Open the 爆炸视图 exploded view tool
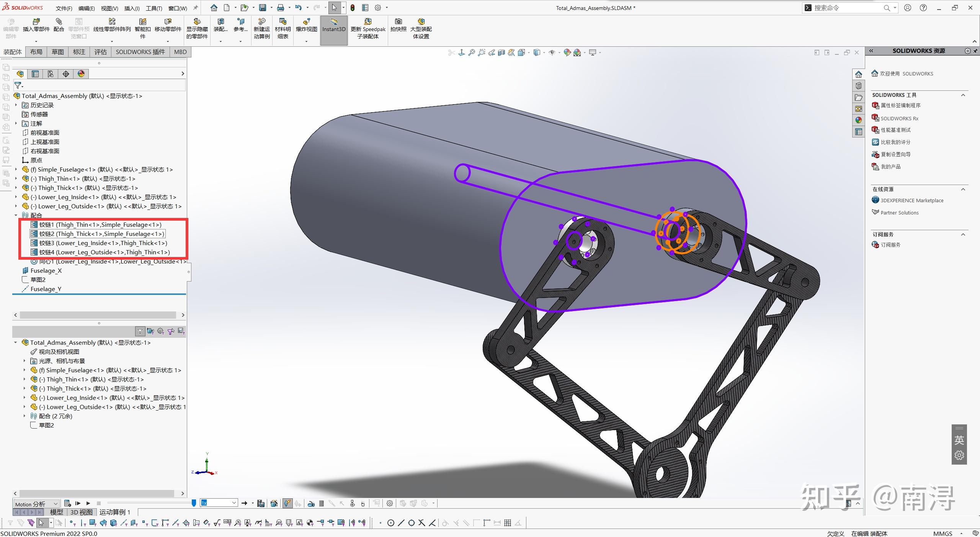 pyautogui.click(x=305, y=27)
